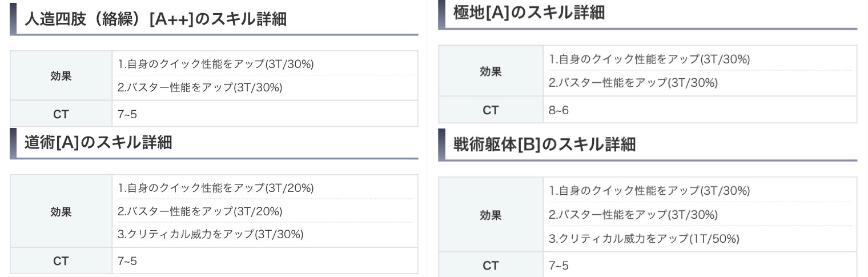
Task: Select the CT value 8~6
Action: point(558,110)
